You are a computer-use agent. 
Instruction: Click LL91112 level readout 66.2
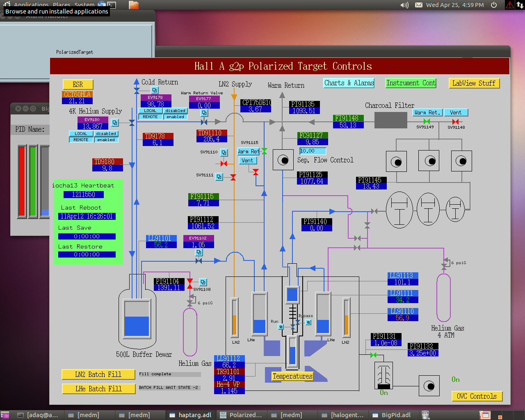pos(229,365)
